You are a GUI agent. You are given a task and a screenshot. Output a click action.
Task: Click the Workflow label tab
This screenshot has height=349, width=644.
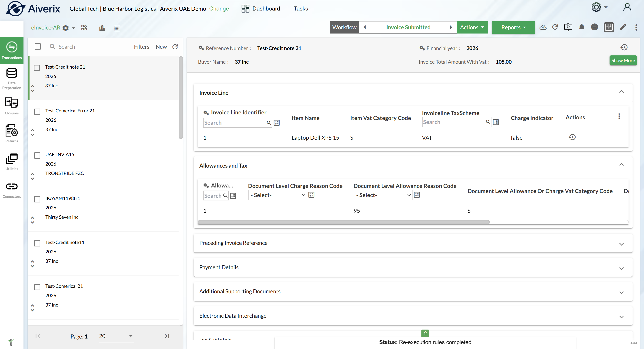click(344, 27)
